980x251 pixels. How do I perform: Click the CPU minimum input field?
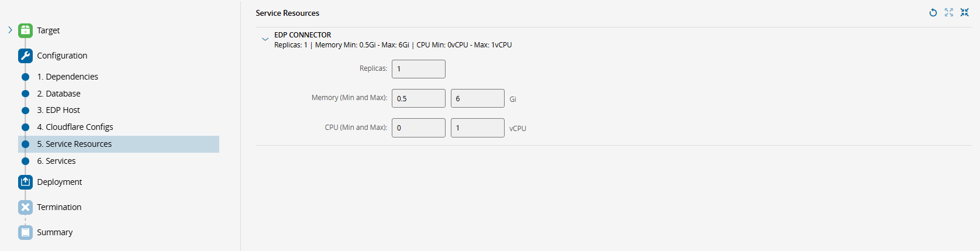click(419, 128)
